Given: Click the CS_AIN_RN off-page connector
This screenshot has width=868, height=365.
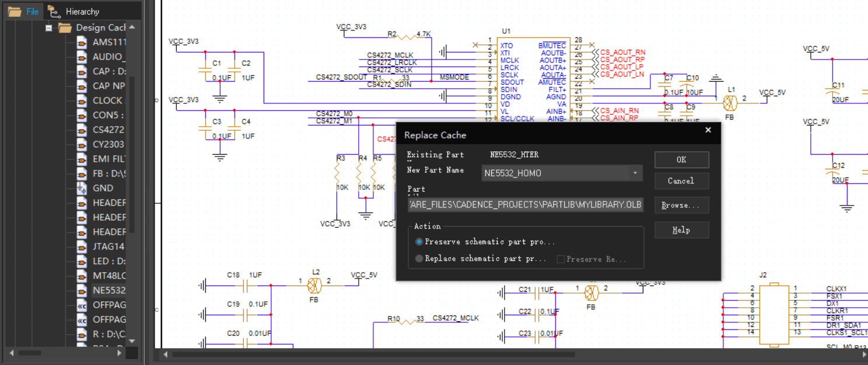Looking at the screenshot, I should (x=615, y=110).
